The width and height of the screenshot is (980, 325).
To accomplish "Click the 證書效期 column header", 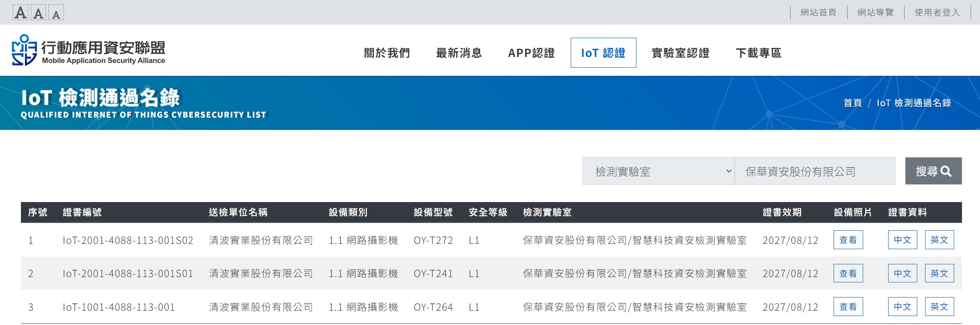I will 782,212.
